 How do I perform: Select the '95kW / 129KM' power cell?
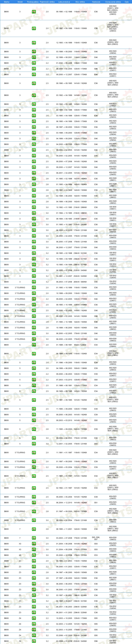80,345
